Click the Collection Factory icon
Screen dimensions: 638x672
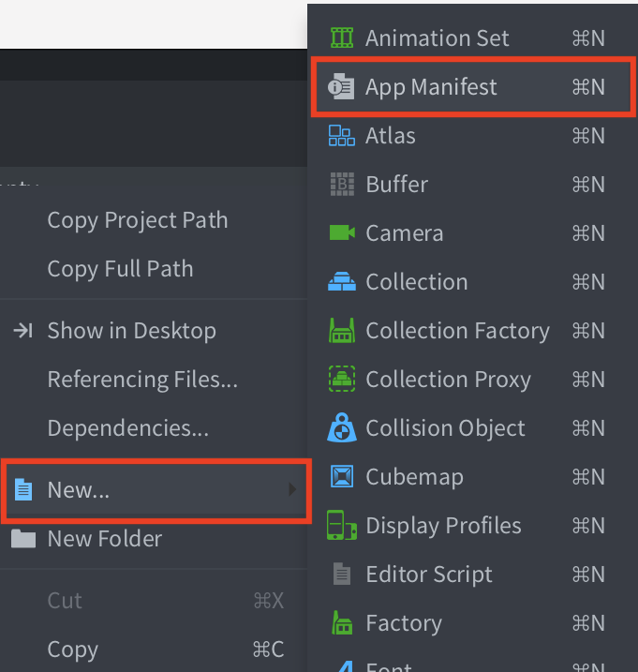point(341,331)
